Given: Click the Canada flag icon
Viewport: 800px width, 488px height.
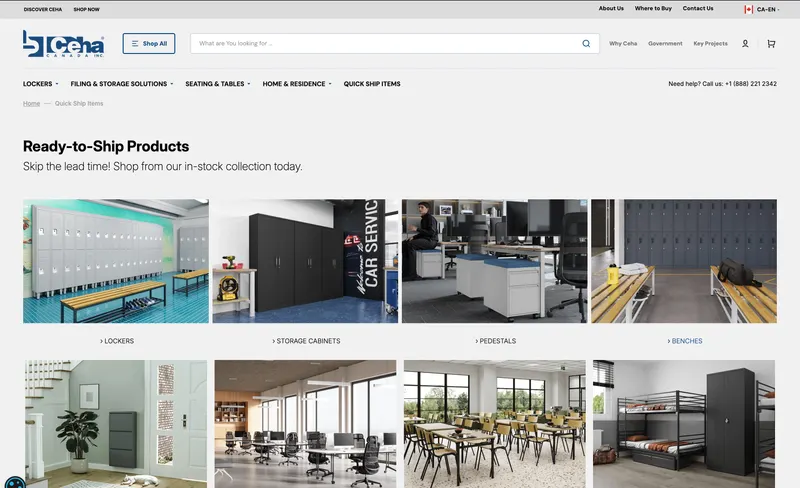Looking at the screenshot, I should coord(748,9).
